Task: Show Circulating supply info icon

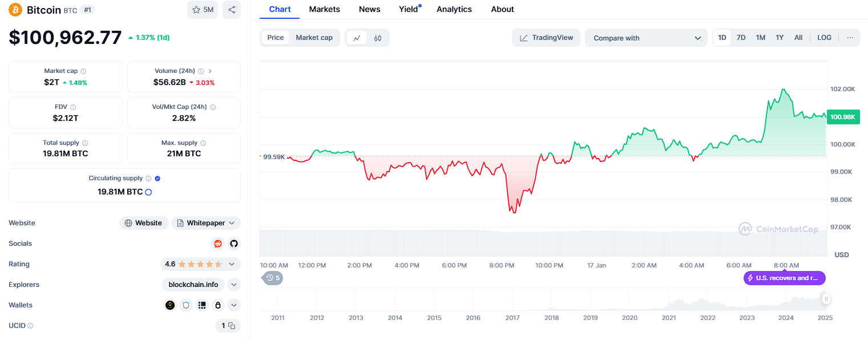Action: coord(148,179)
